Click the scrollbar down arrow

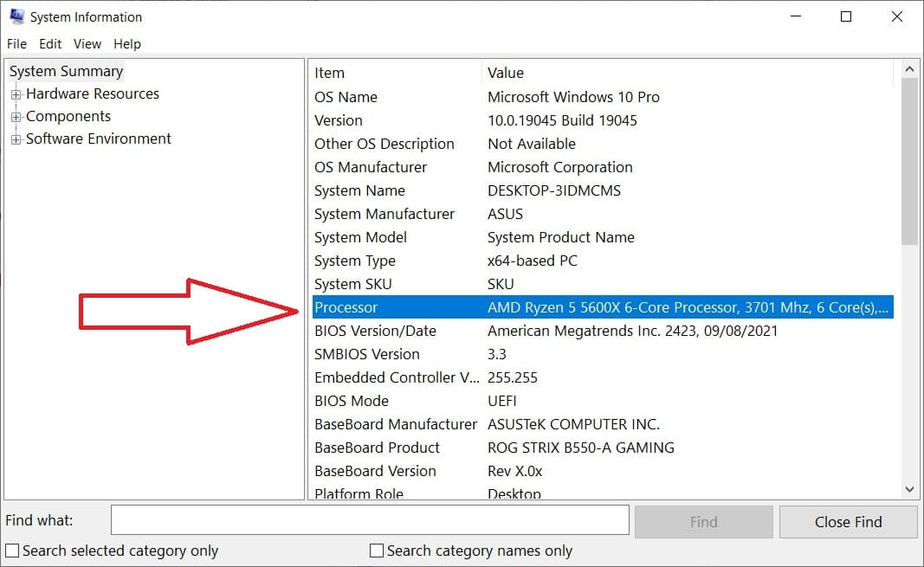click(910, 488)
